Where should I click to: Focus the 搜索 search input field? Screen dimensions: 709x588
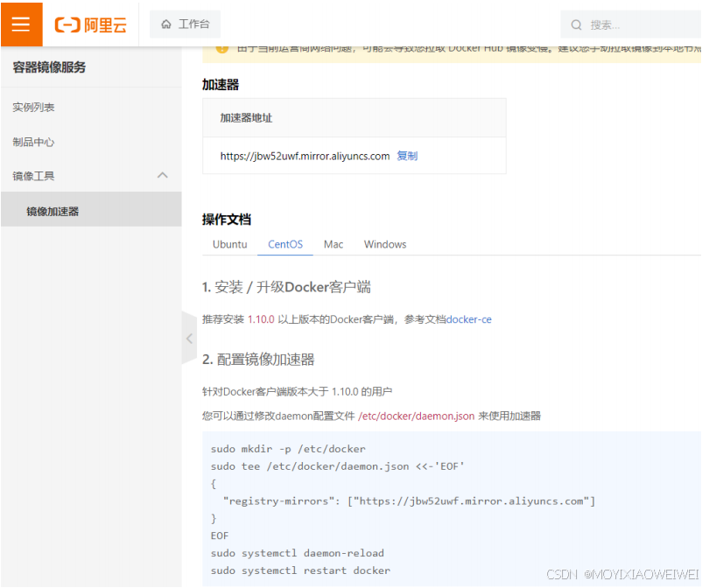(x=631, y=24)
